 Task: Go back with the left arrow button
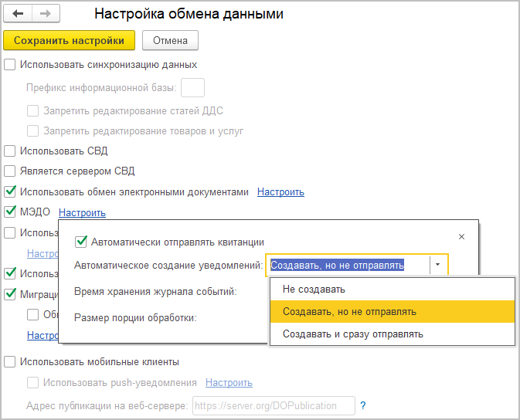click(18, 14)
